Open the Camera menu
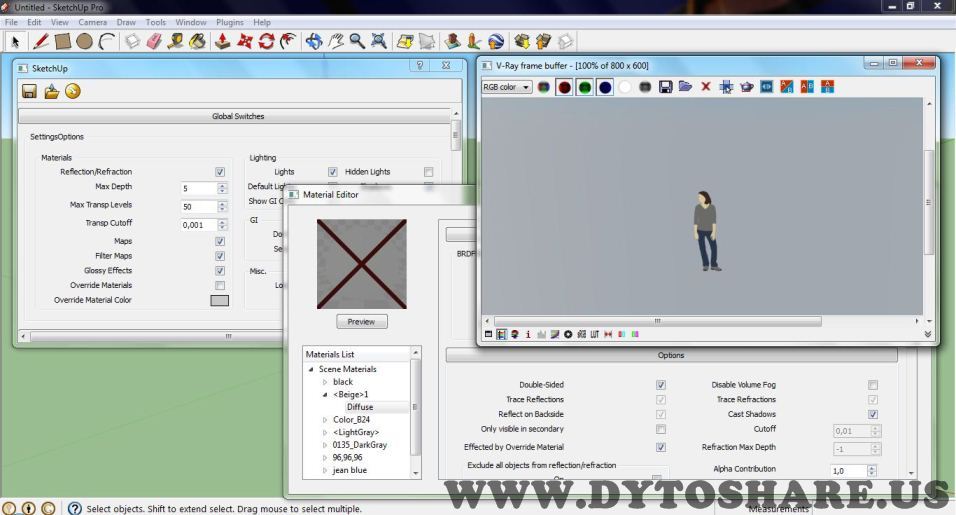Viewport: 956px width, 515px height. [93, 22]
